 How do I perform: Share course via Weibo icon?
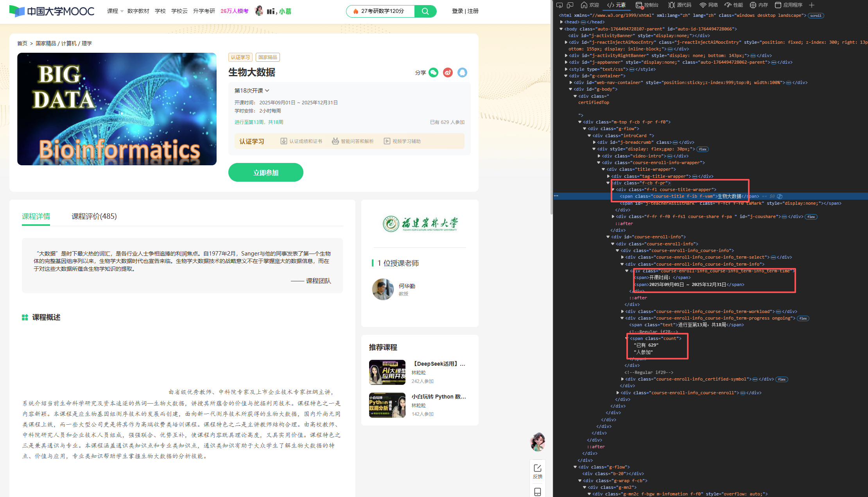pos(448,73)
